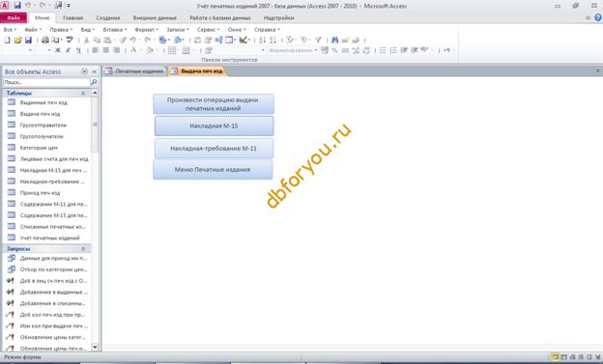The width and height of the screenshot is (603, 364).
Task: Open the Вставка menu
Action: pos(115,30)
